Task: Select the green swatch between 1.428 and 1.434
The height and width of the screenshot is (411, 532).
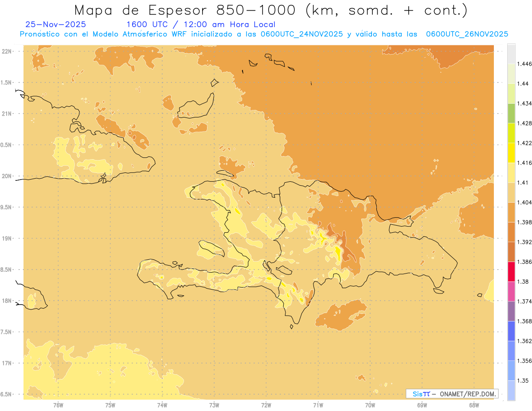Action: tap(511, 113)
